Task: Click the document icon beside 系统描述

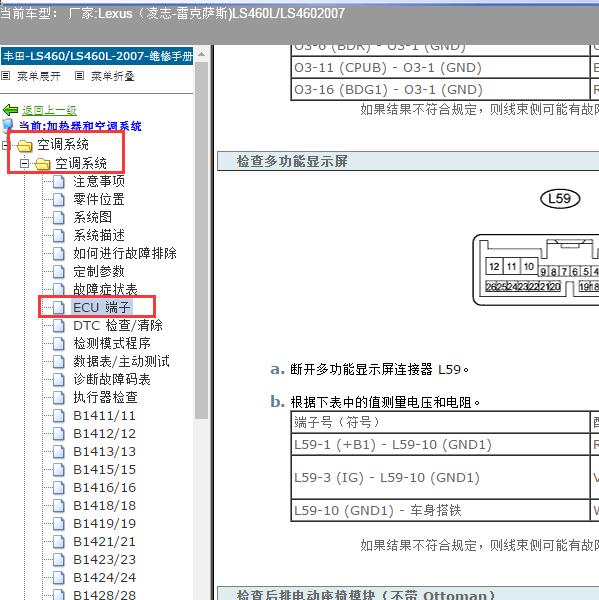Action: [59, 235]
